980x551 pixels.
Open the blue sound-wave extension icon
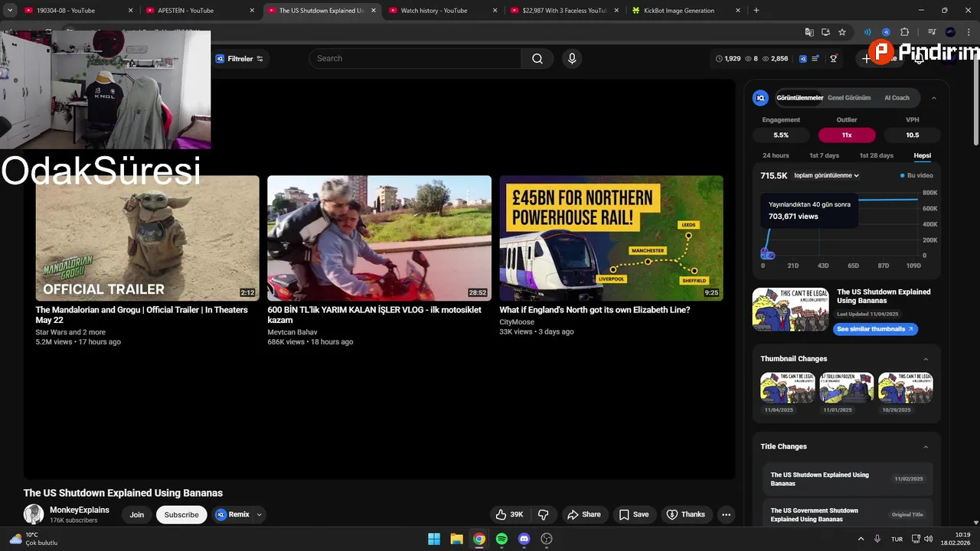coord(867,32)
